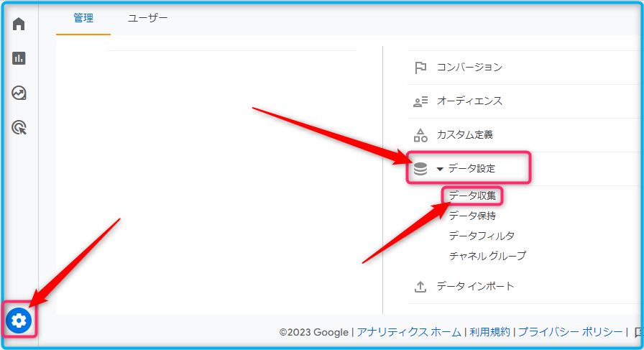This screenshot has height=350, width=644.
Task: Click the shapes icon beside カスタム定義
Action: (420, 135)
